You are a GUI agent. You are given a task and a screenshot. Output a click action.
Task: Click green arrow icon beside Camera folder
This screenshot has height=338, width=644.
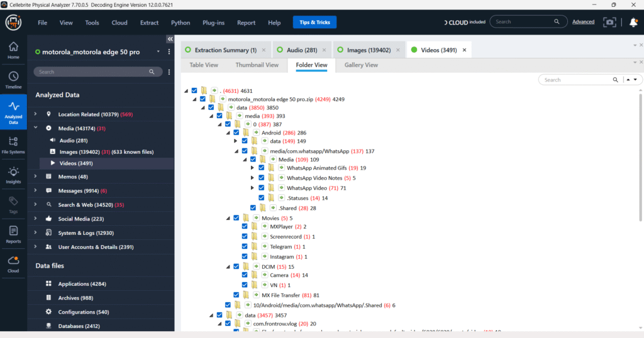[265, 275]
